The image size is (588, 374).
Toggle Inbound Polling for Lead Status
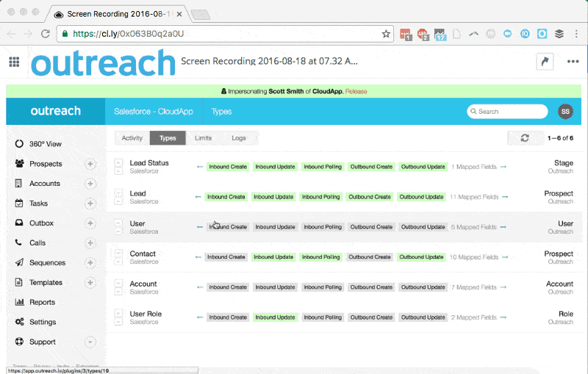coord(323,167)
